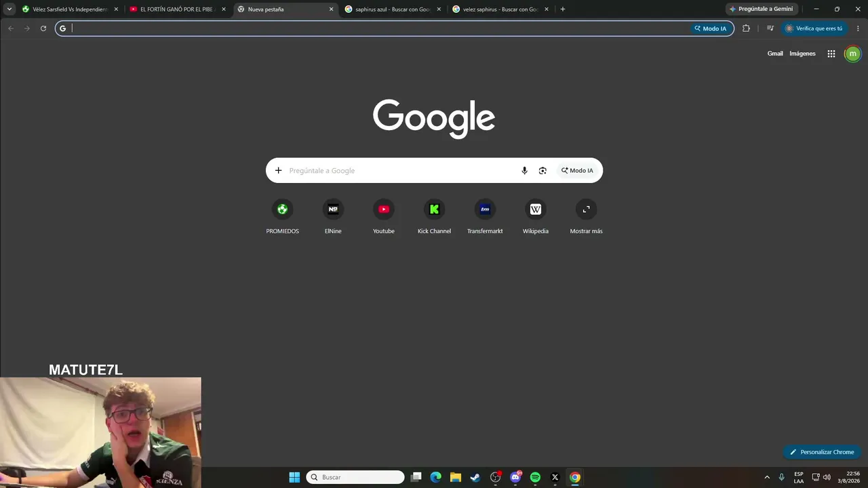This screenshot has height=488, width=868.
Task: Click Personalizar Chrome button
Action: [822, 452]
